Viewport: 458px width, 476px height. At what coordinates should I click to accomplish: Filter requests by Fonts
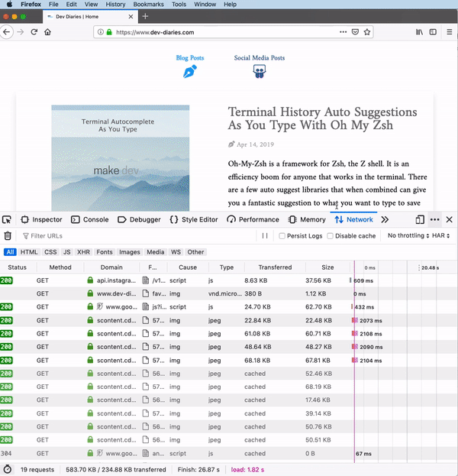tap(105, 252)
